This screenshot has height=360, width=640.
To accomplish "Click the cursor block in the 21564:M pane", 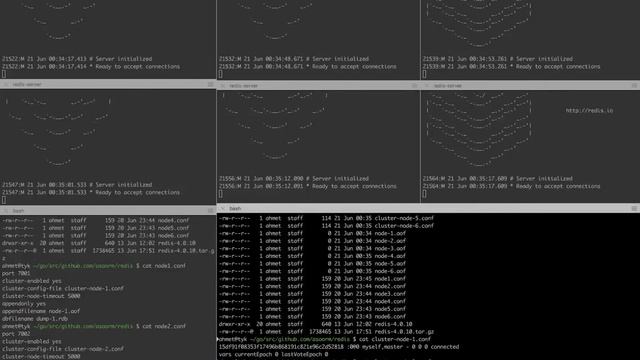I will (424, 194).
